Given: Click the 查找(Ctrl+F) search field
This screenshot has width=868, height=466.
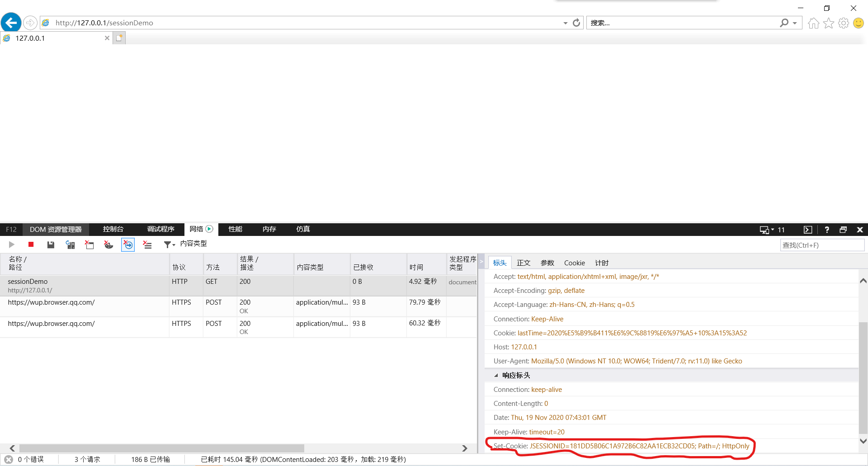Looking at the screenshot, I should pyautogui.click(x=822, y=245).
